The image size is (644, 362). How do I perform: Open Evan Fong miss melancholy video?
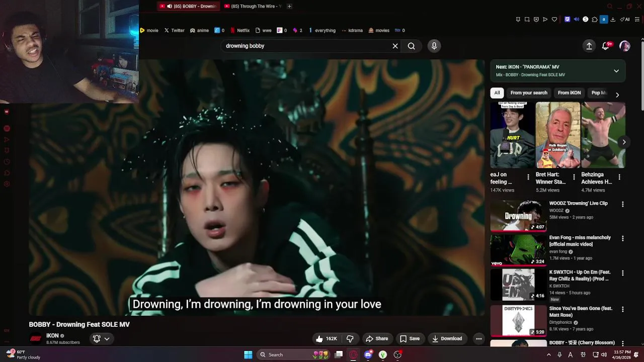click(x=518, y=250)
